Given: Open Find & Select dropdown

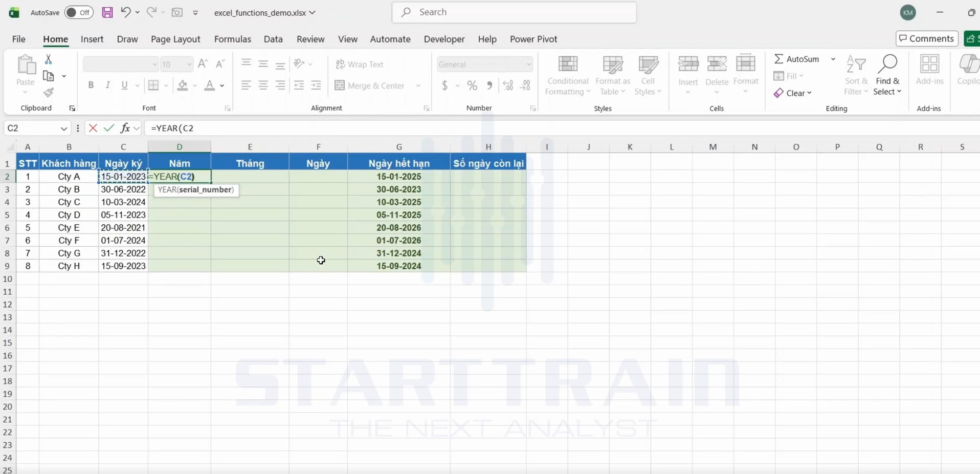Looking at the screenshot, I should click(887, 75).
